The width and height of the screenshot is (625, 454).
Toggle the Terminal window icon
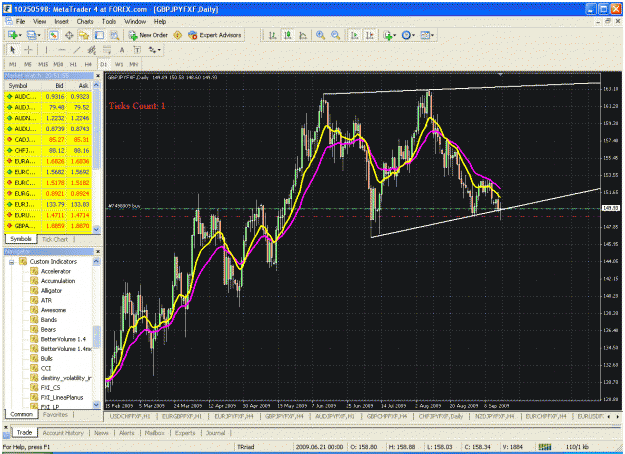coord(99,35)
